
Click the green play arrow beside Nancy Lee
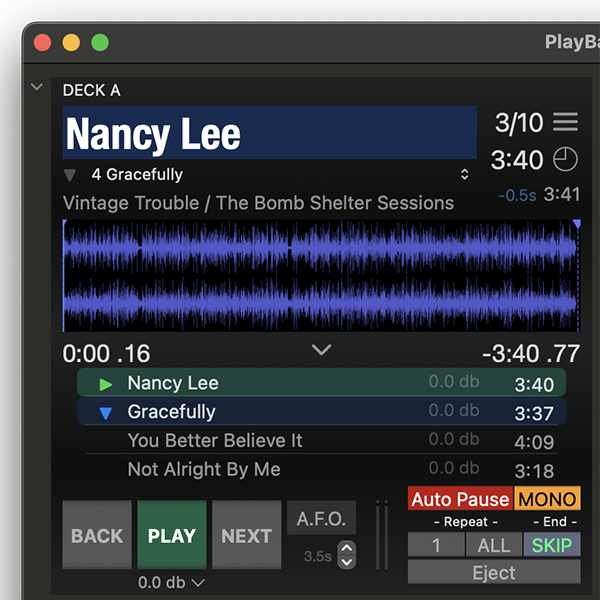(x=106, y=384)
